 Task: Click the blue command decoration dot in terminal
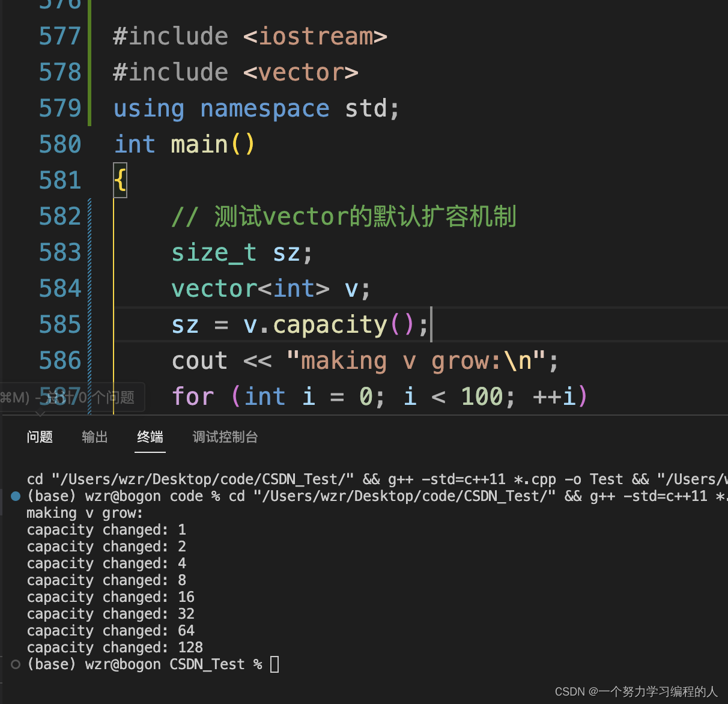click(x=16, y=496)
